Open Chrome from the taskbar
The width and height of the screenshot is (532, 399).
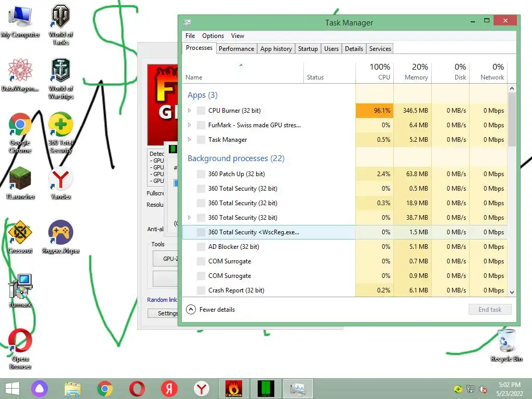point(105,389)
